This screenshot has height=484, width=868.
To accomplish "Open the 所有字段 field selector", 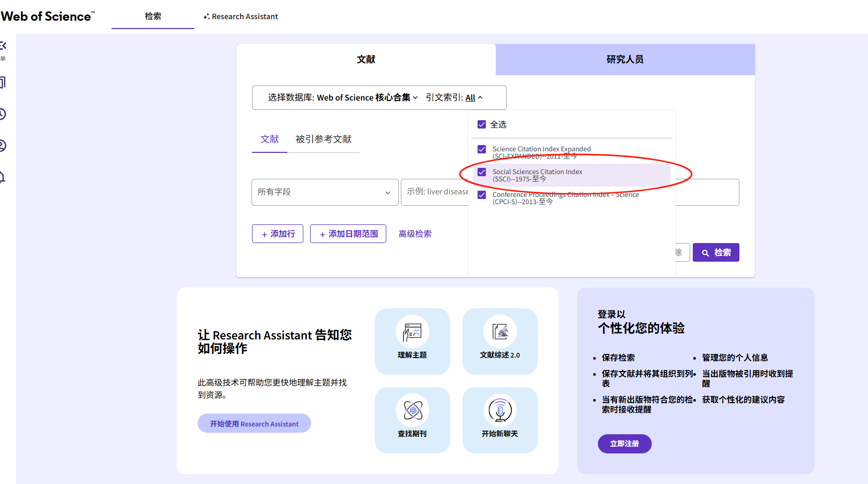I will tap(325, 192).
